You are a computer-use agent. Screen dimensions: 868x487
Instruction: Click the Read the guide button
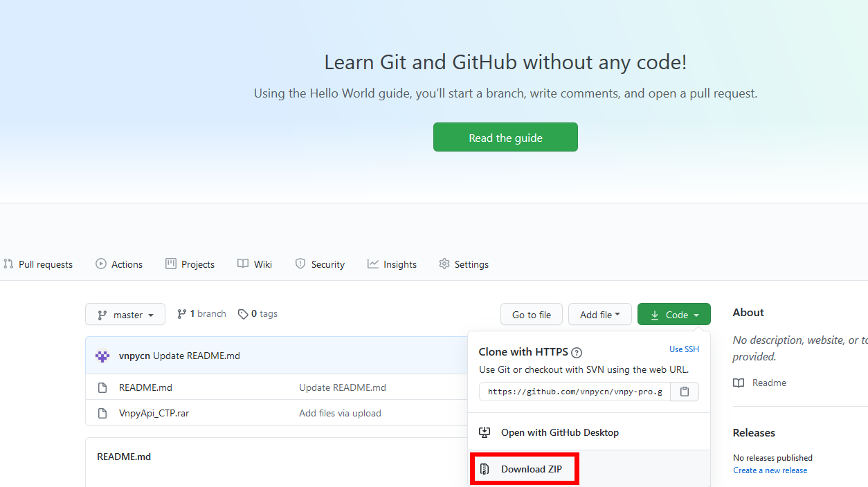[505, 137]
